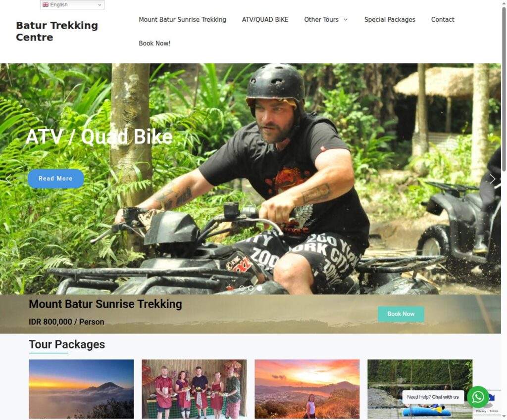Open Special Packages menu item
507x420 pixels.
pyautogui.click(x=390, y=19)
